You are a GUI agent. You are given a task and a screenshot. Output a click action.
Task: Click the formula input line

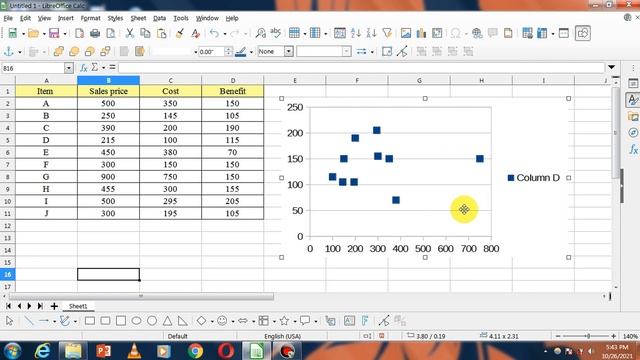point(361,68)
